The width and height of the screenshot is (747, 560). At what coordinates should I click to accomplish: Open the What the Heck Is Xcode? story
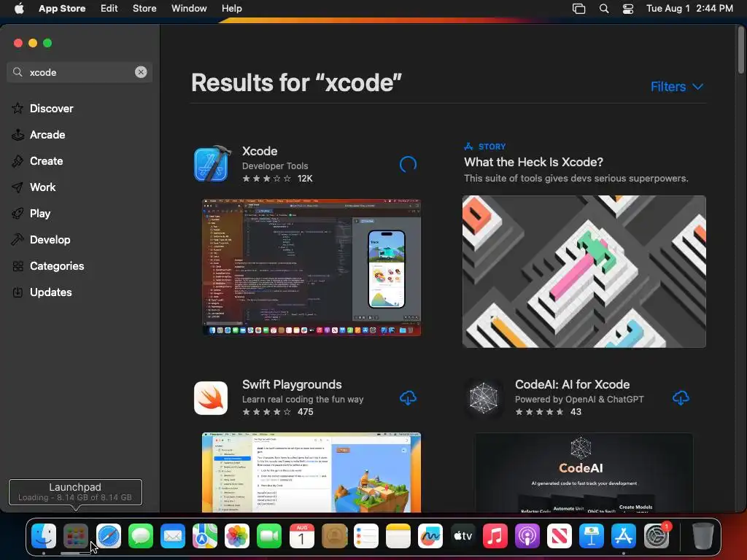pos(533,162)
